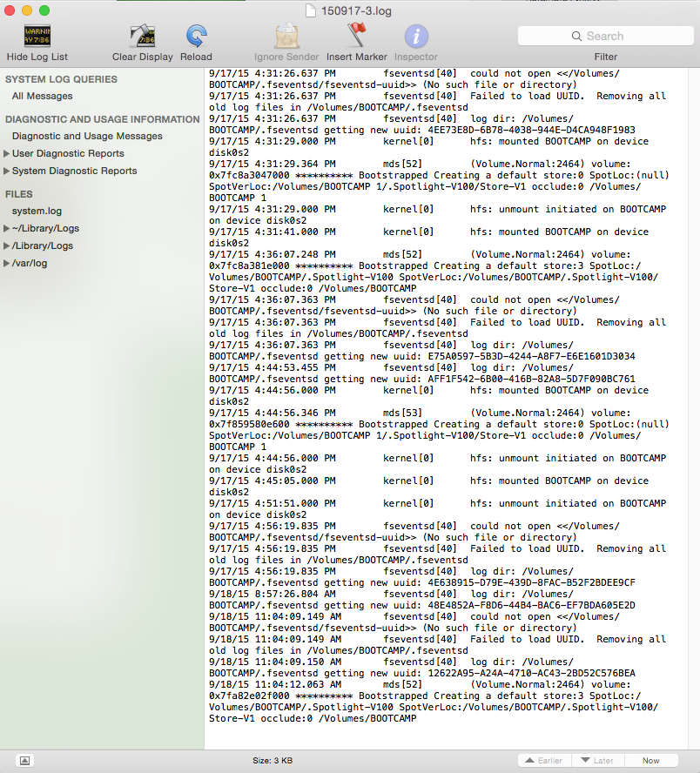Screen dimensions: 700x773
Task: Click log entry 9/18/15 8:57:26.804 AM
Action: (x=422, y=600)
